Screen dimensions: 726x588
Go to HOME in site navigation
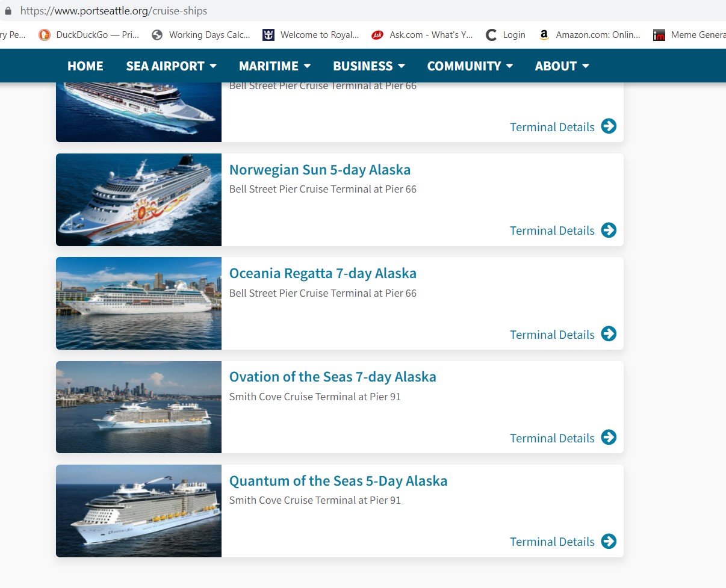pos(85,66)
